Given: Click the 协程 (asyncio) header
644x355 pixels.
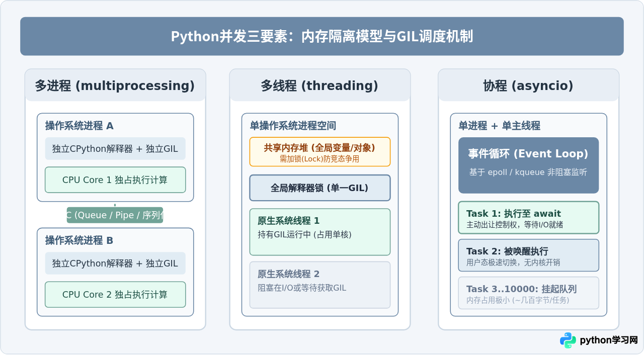Looking at the screenshot, I should coord(528,85).
